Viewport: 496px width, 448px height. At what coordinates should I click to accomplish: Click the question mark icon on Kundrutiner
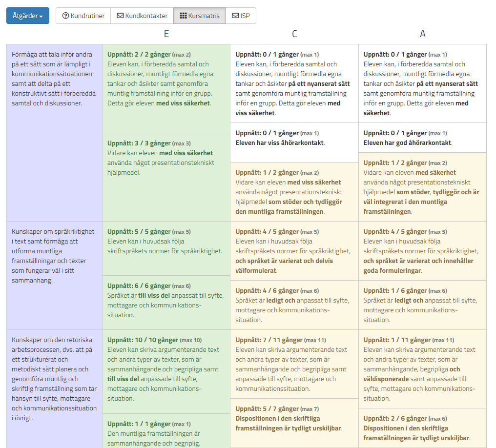65,16
